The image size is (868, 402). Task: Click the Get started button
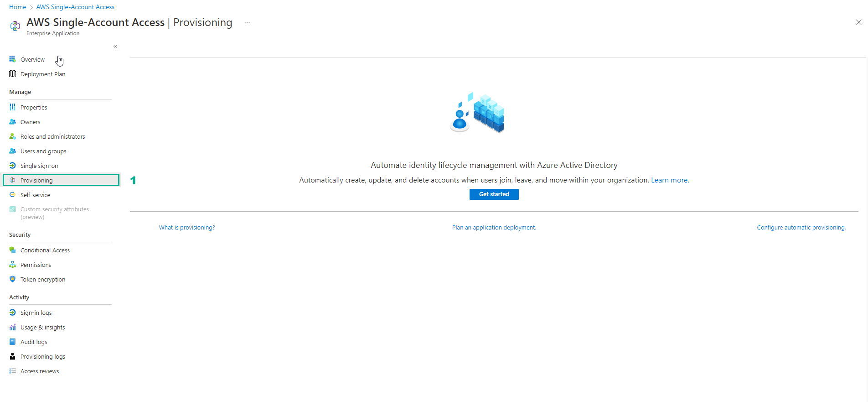[494, 194]
